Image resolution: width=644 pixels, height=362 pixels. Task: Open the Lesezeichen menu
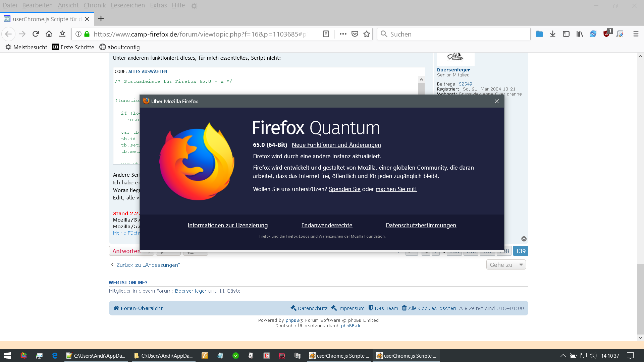coord(128,5)
